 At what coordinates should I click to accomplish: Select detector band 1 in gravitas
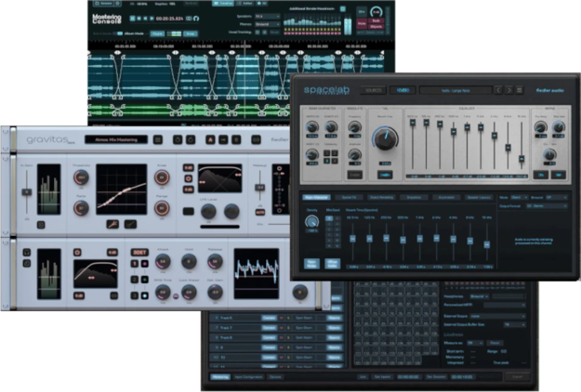pyautogui.click(x=135, y=264)
